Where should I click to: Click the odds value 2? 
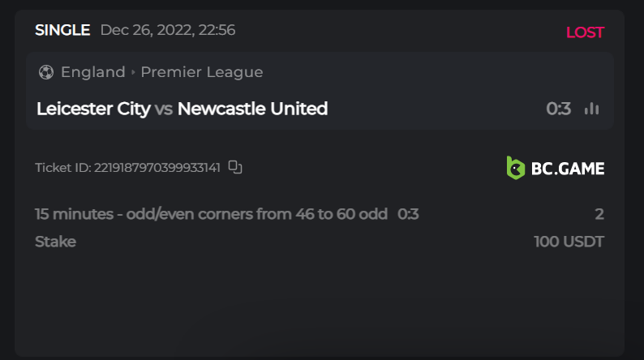pyautogui.click(x=599, y=214)
